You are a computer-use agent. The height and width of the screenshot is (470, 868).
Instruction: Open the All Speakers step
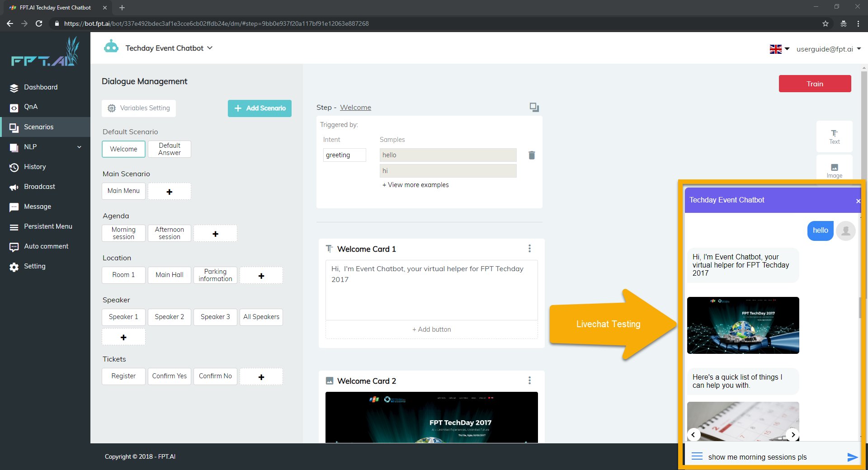click(261, 317)
